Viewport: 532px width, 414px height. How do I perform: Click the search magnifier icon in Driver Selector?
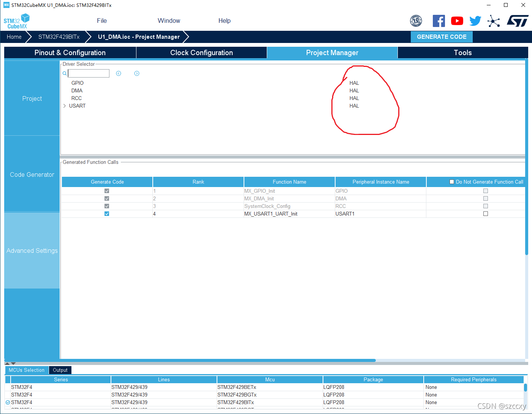[x=65, y=73]
